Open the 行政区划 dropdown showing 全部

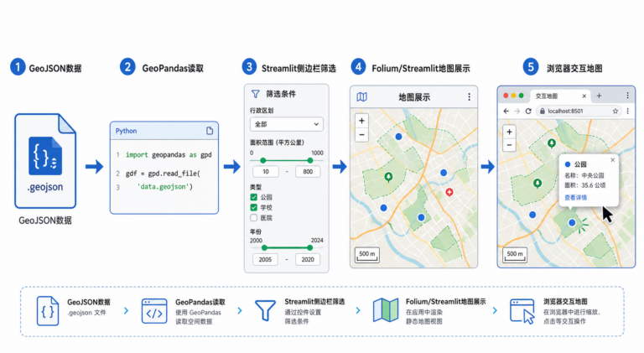tap(286, 124)
